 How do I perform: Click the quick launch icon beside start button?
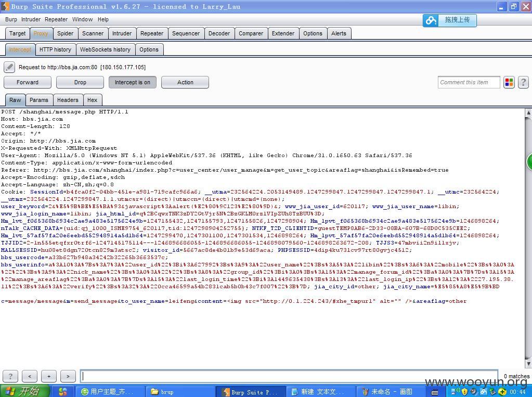(x=63, y=392)
